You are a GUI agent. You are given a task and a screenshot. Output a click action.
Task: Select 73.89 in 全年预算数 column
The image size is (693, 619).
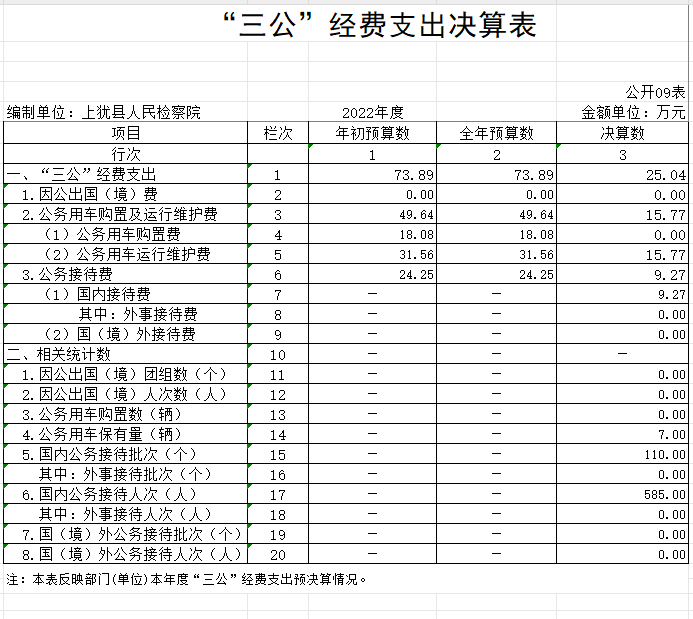coord(534,175)
